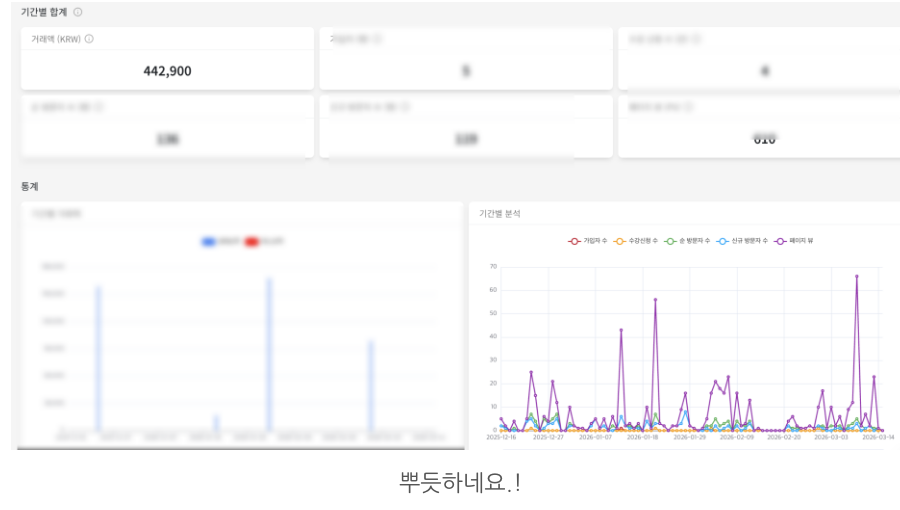Viewport: 900px width, 510px height.
Task: Hide the 페이지 뷰 line series
Action: pos(794,241)
